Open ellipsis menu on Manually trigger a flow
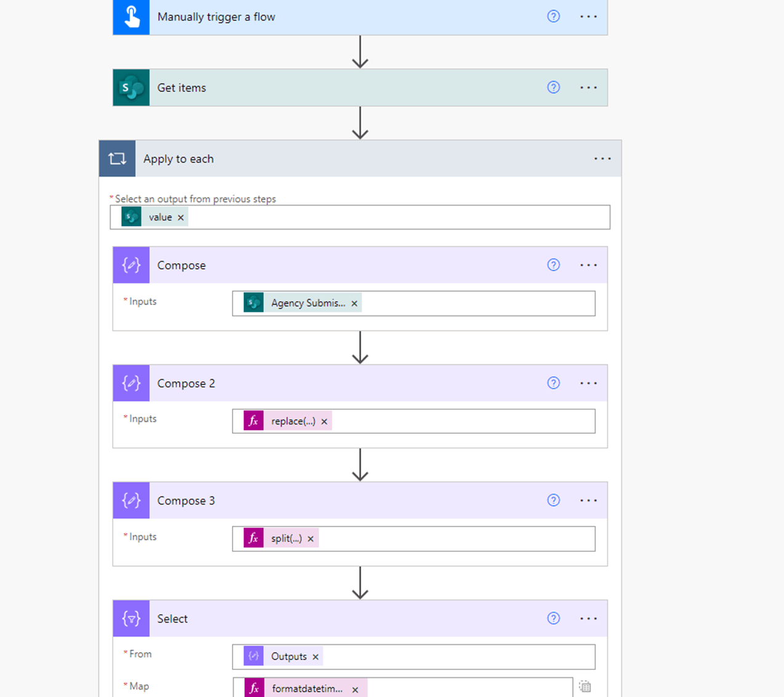Viewport: 784px width, 697px height. [588, 17]
